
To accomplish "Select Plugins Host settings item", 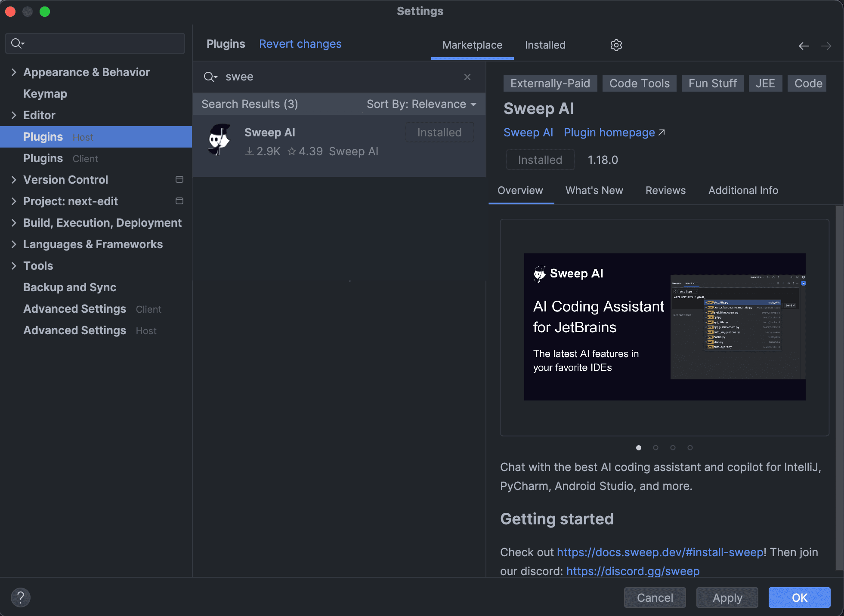I will [96, 137].
